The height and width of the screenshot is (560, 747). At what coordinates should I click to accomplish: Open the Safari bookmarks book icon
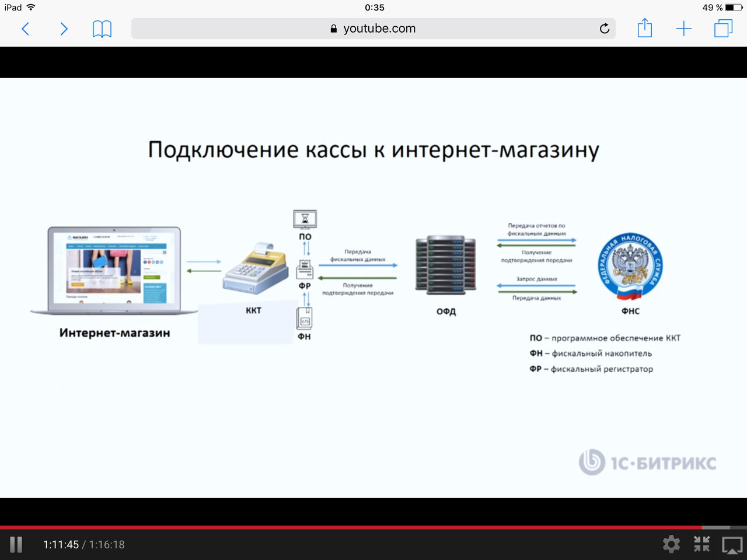coord(102,29)
